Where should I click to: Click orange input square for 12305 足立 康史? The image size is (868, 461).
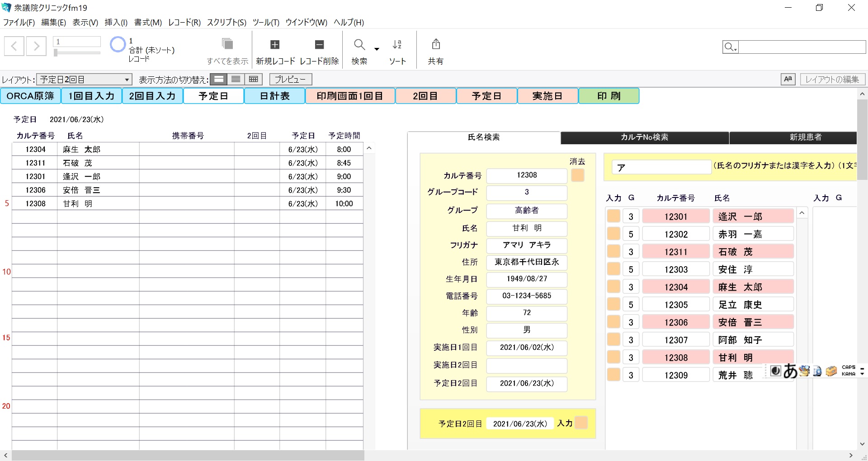pos(613,304)
